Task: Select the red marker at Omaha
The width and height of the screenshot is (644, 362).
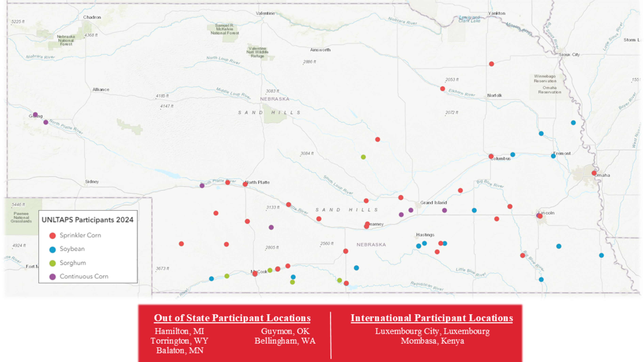Action: point(594,173)
